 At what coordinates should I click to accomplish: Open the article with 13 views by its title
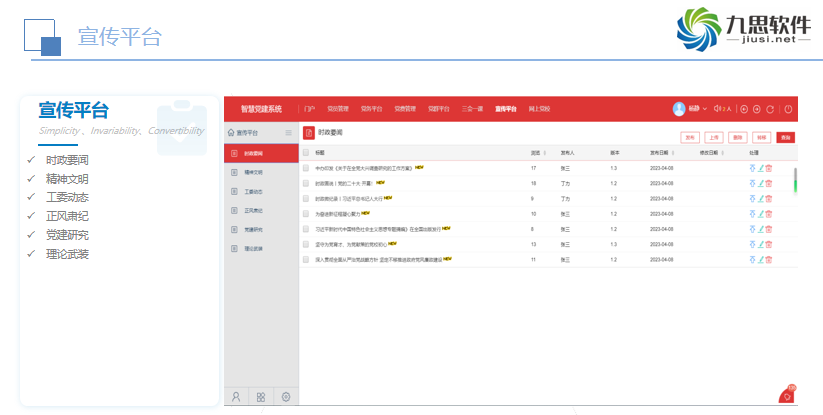click(351, 244)
